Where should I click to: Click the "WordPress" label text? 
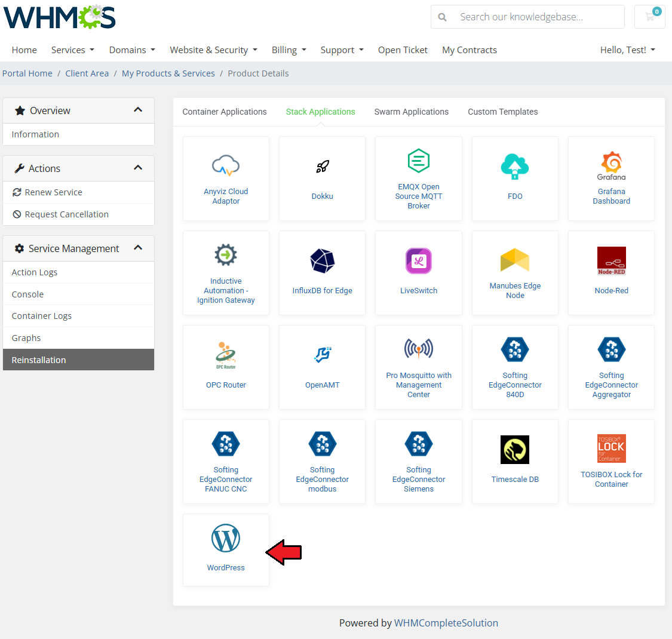pos(226,567)
